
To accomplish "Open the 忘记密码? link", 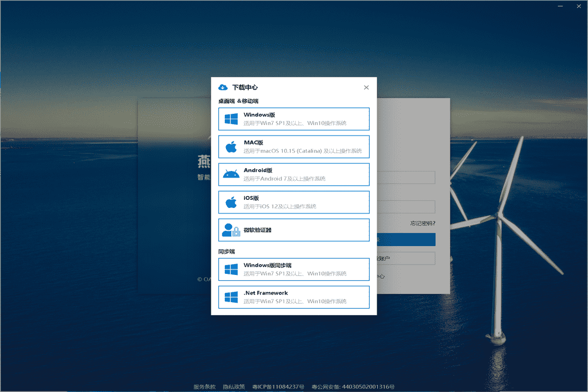I will [422, 223].
